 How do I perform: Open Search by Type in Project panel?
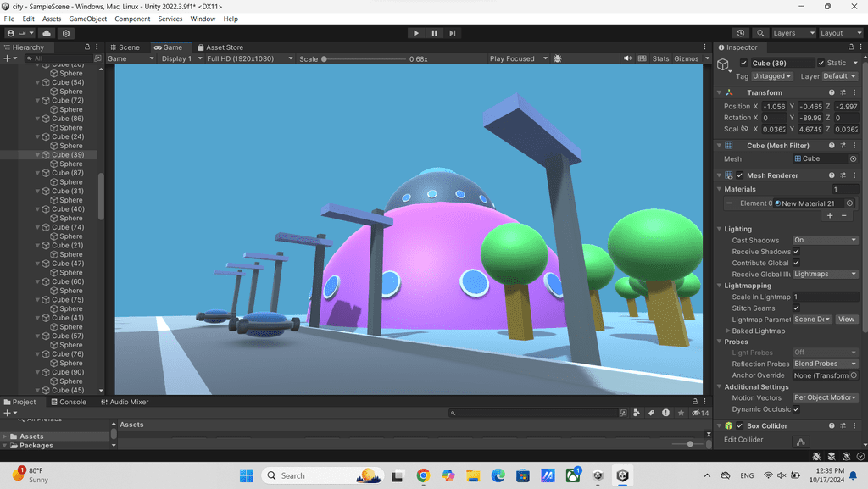[637, 413]
